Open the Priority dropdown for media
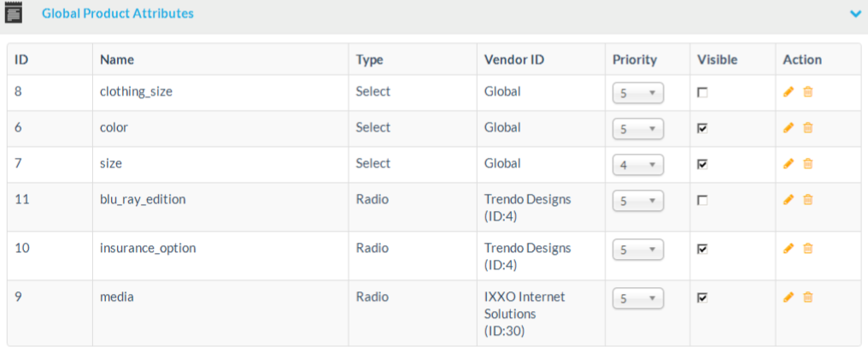The height and width of the screenshot is (347, 868). [x=637, y=299]
